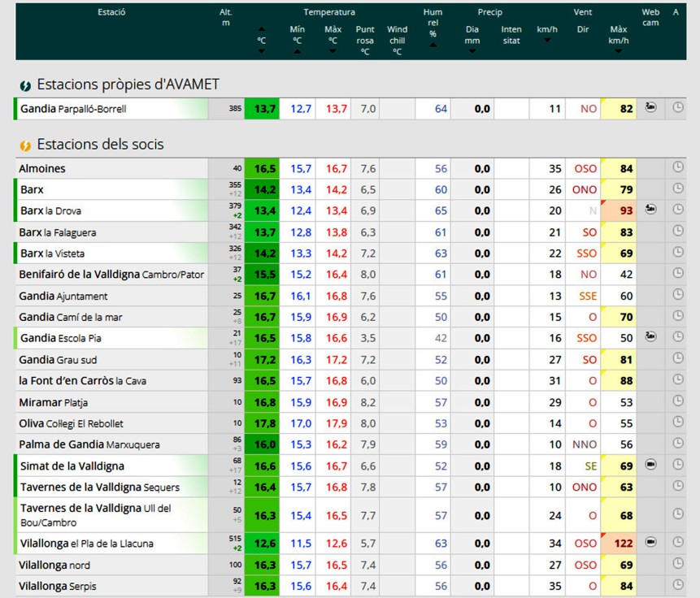The height and width of the screenshot is (598, 700).
Task: Click NNO wind direction for Palma de Gandia
Action: 585,444
